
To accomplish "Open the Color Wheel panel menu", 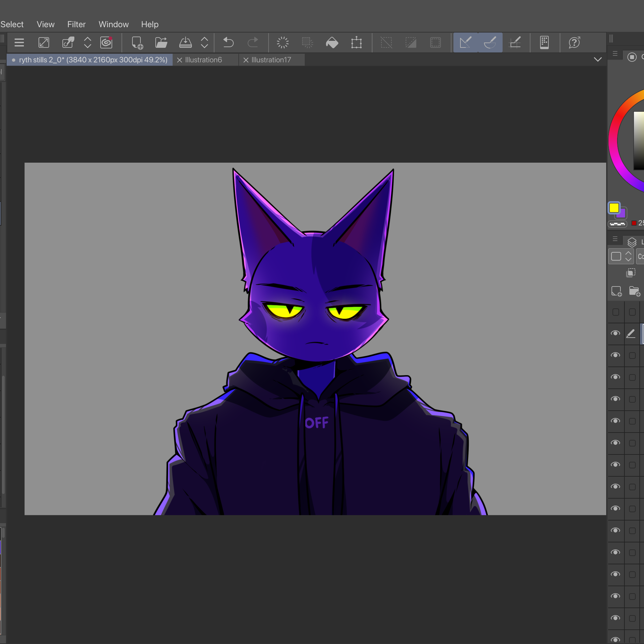I will [615, 54].
